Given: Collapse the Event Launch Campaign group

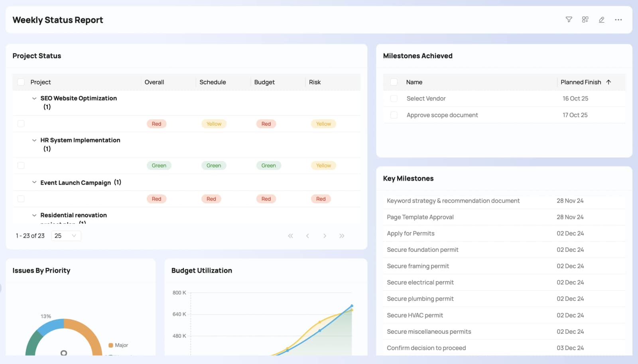Looking at the screenshot, I should 34,183.
